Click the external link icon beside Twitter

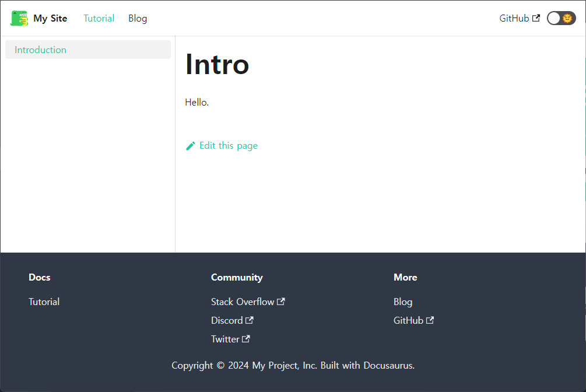[x=245, y=338]
